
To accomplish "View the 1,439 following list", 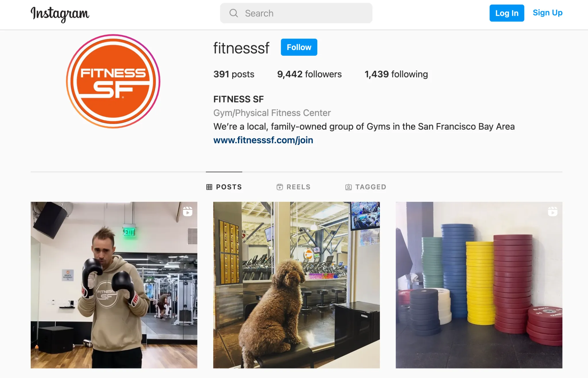I will tap(396, 74).
